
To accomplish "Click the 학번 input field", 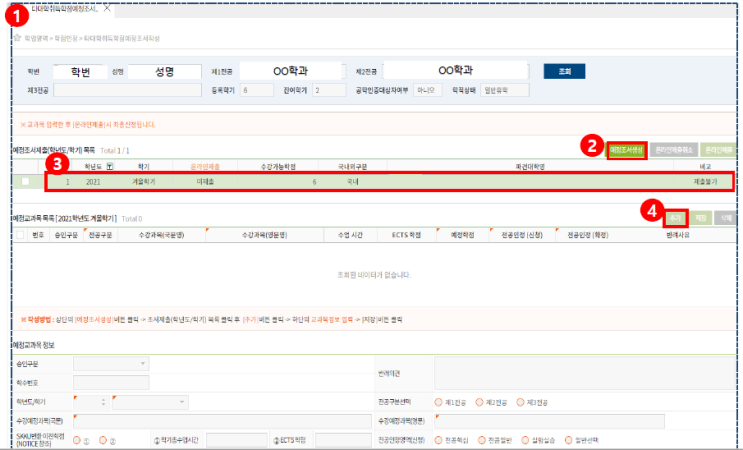I will [x=80, y=72].
